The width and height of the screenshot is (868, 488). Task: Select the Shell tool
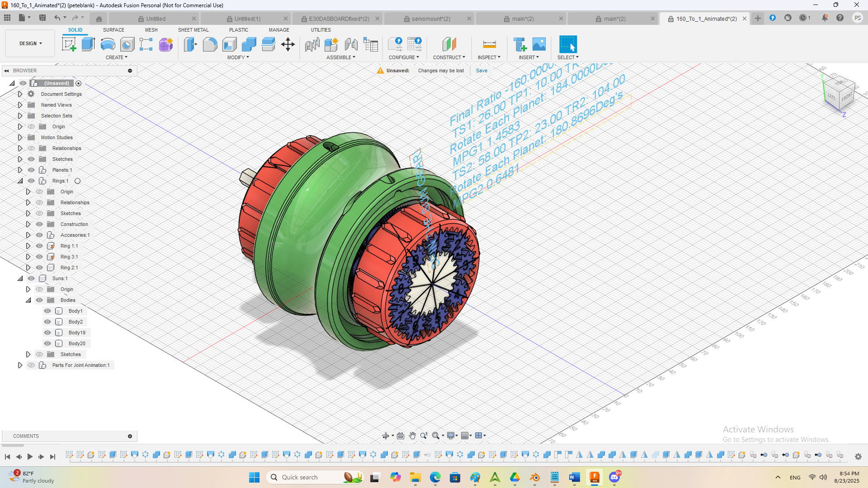(229, 44)
